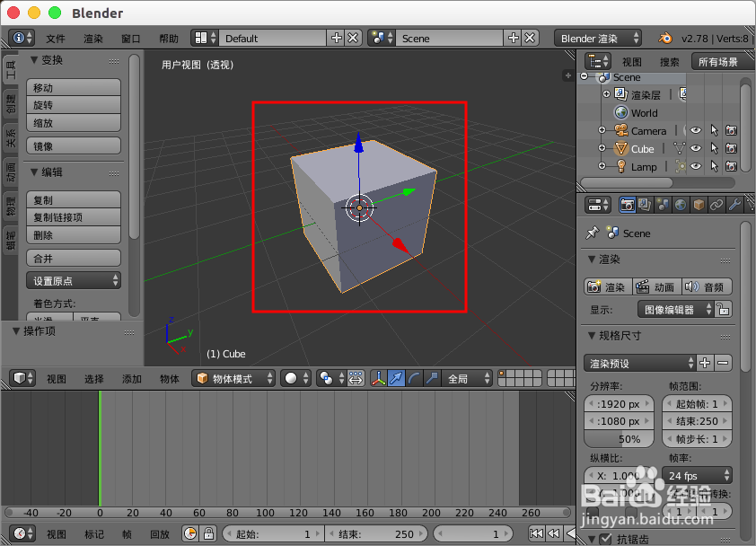Open the properties editor type selector

[598, 205]
